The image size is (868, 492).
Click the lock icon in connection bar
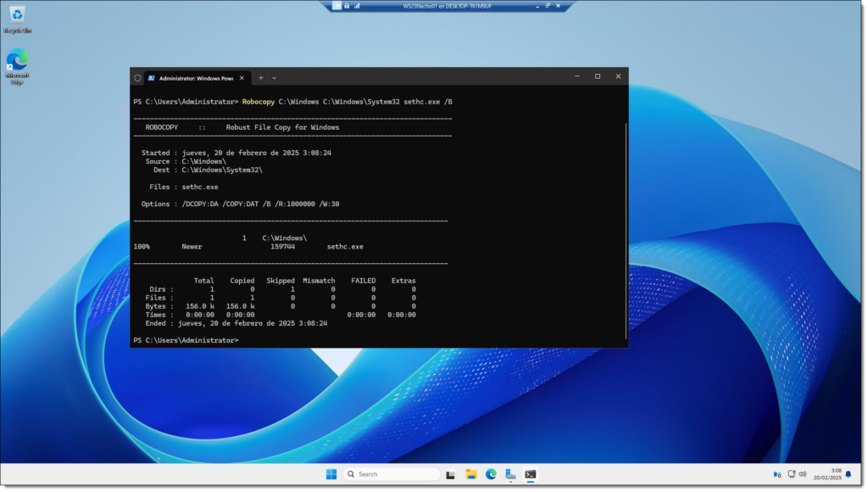pos(347,6)
